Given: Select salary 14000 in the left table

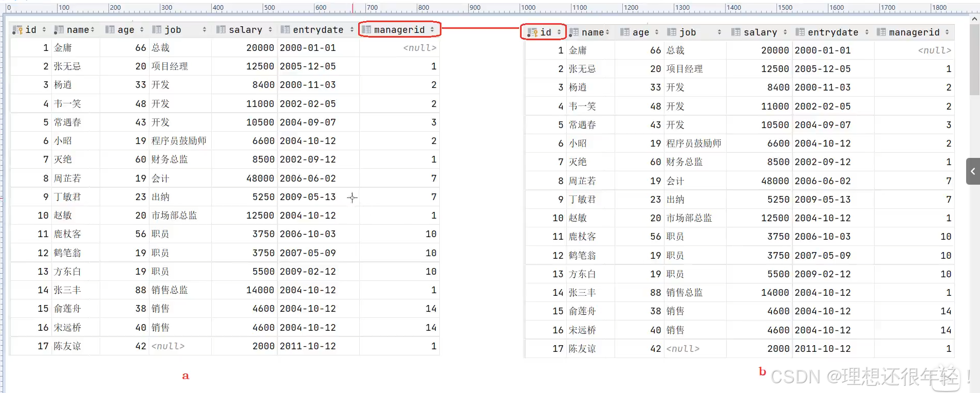Looking at the screenshot, I should [260, 290].
